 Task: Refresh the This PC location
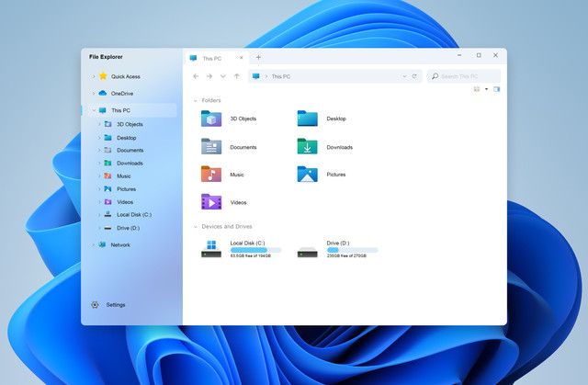coord(414,76)
